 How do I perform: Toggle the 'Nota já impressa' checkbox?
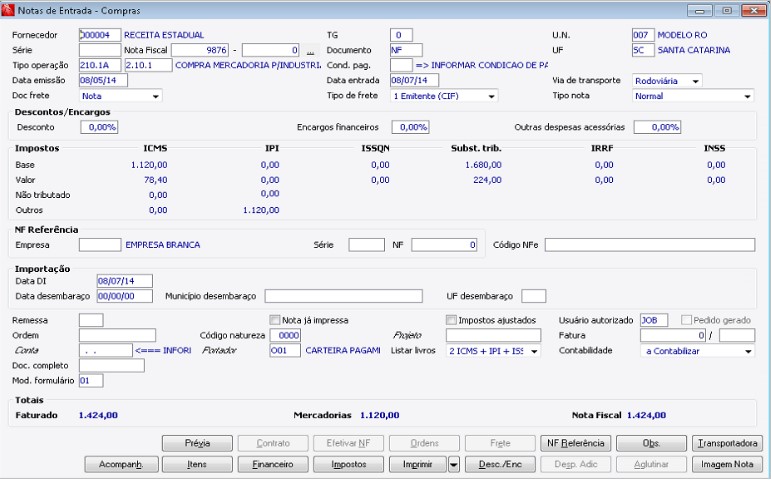tap(276, 320)
